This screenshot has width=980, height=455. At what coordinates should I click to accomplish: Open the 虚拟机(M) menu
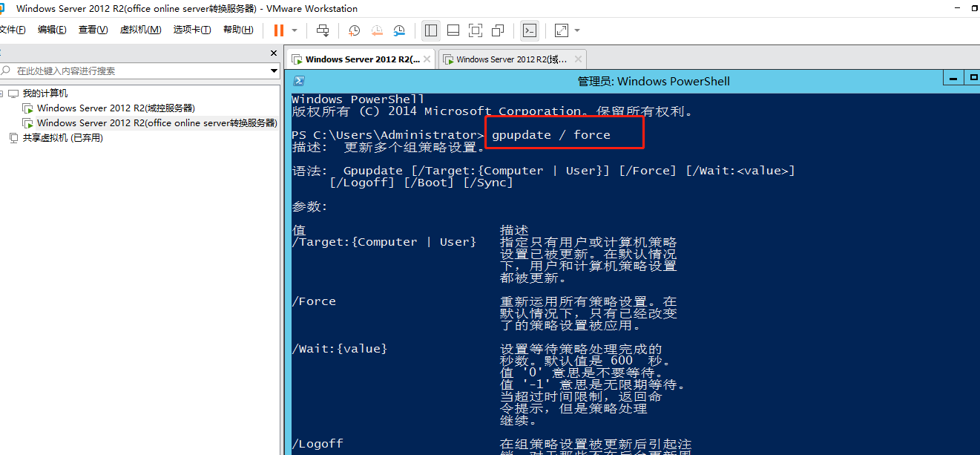point(140,30)
